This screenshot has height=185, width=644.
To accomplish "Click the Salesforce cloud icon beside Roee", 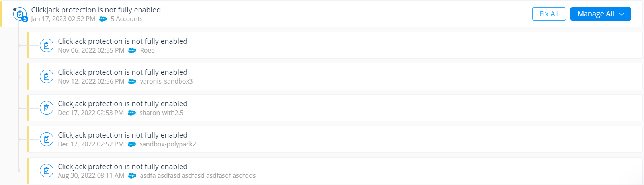I will point(132,51).
